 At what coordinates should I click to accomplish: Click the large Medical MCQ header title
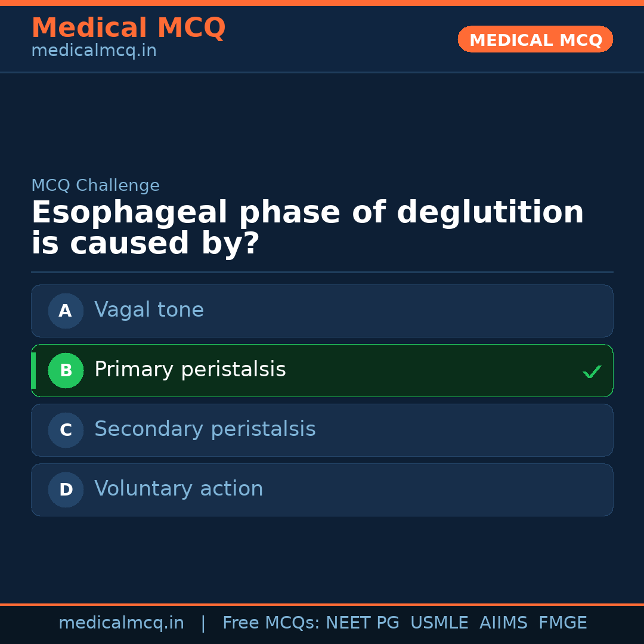coord(128,28)
